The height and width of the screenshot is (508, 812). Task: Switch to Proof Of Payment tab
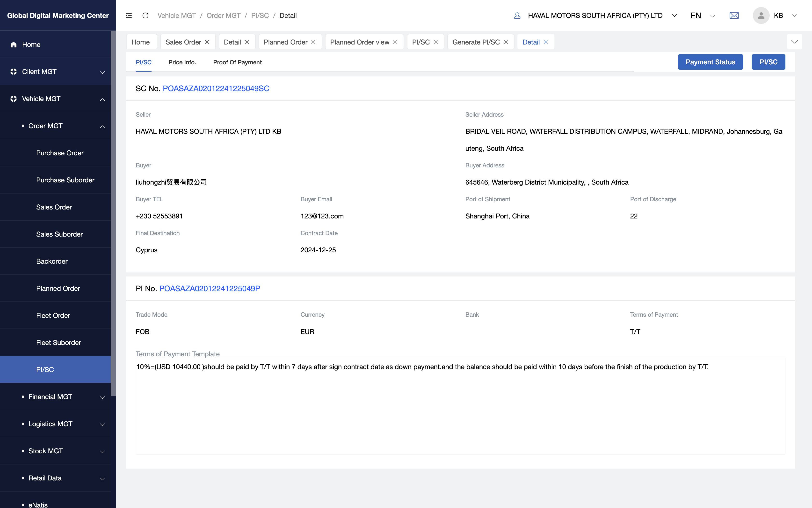pyautogui.click(x=237, y=62)
